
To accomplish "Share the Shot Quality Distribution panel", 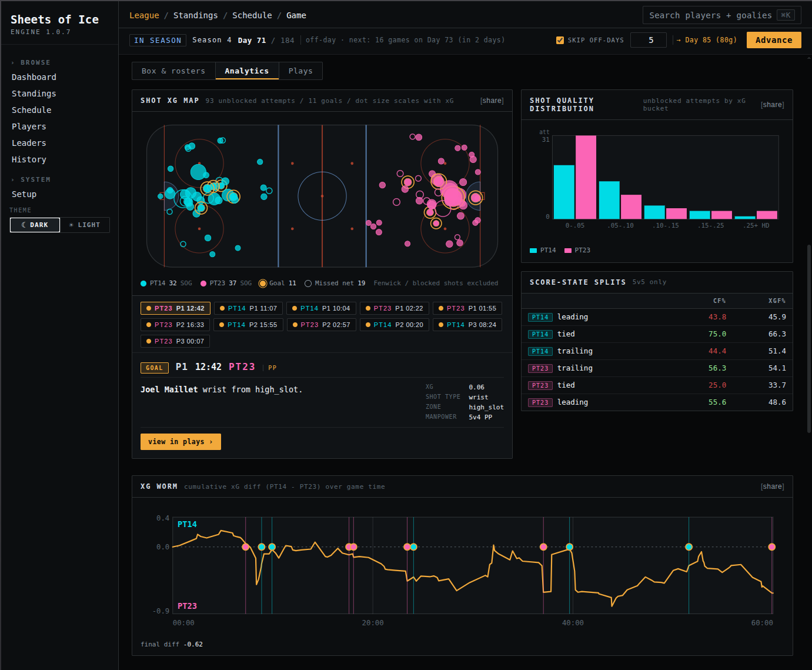I will point(772,105).
